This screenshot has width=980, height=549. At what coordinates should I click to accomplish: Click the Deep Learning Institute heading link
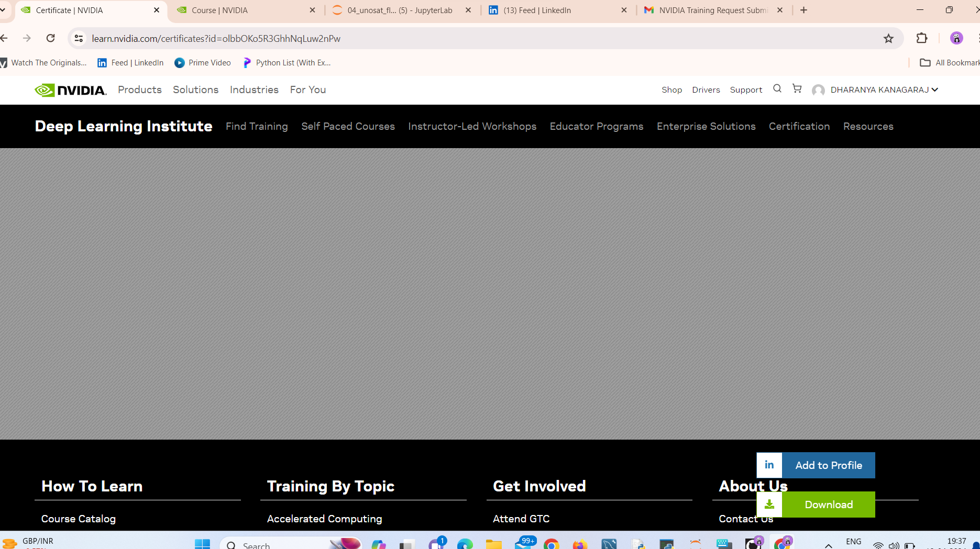(124, 126)
